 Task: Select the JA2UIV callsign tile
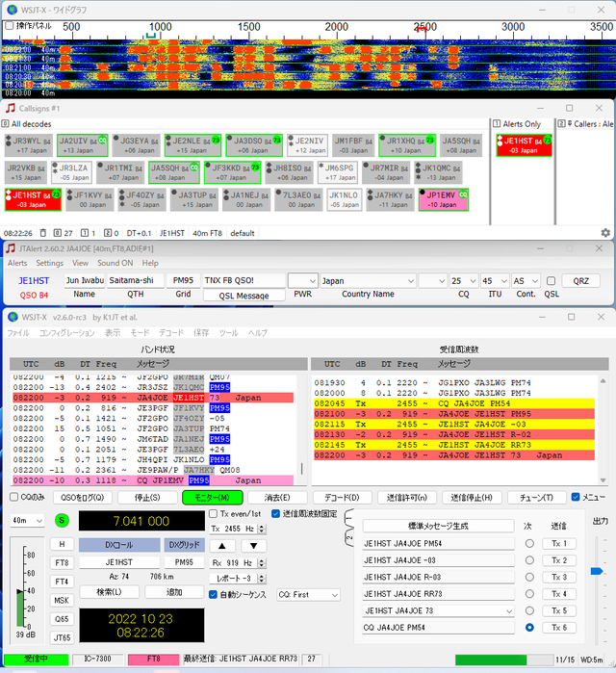pyautogui.click(x=82, y=145)
